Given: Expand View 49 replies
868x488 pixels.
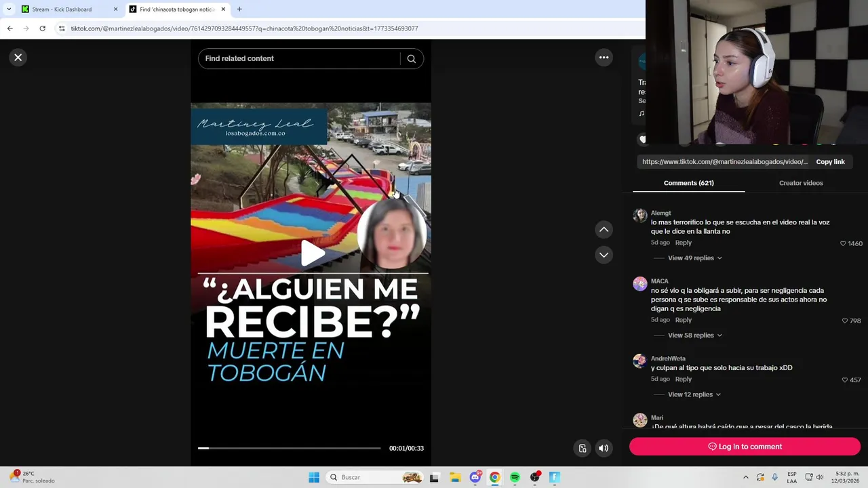Looking at the screenshot, I should coord(694,258).
